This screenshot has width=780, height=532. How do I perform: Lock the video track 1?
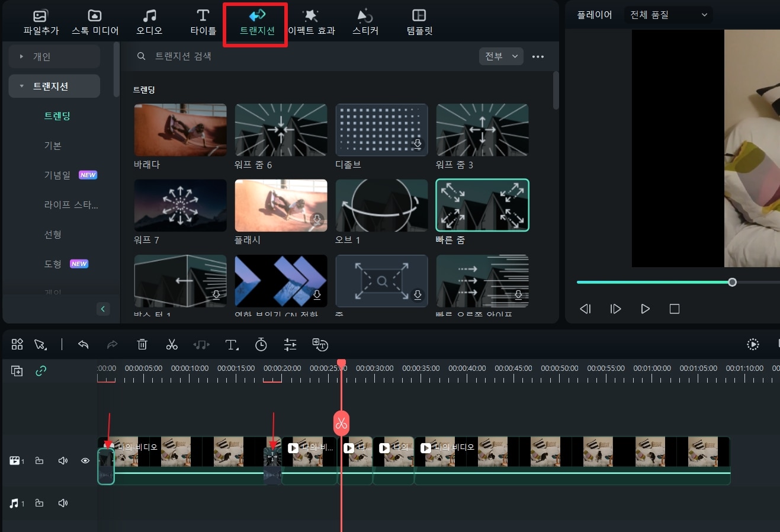39,460
